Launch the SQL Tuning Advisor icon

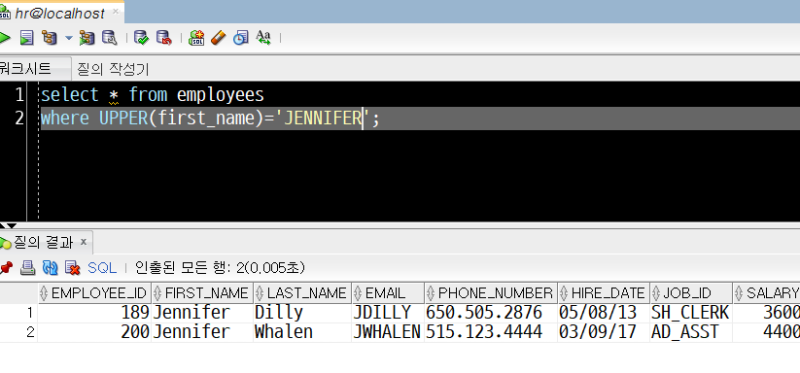pyautogui.click(x=110, y=38)
